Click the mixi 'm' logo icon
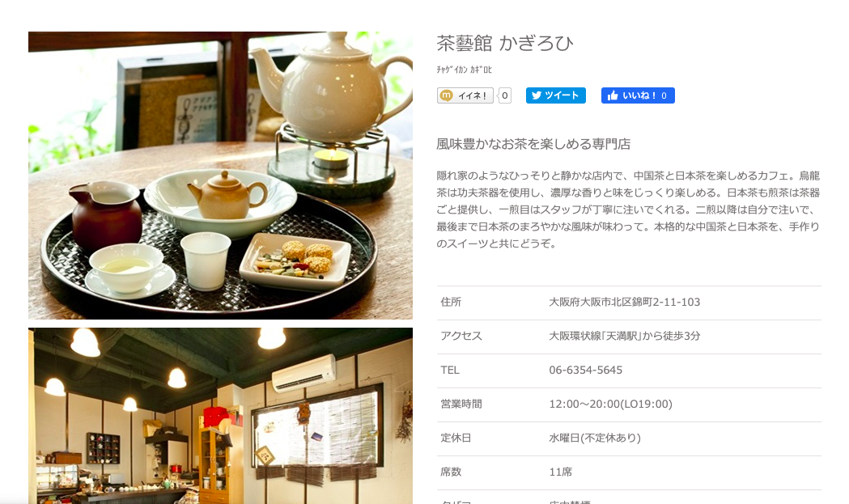 [446, 95]
